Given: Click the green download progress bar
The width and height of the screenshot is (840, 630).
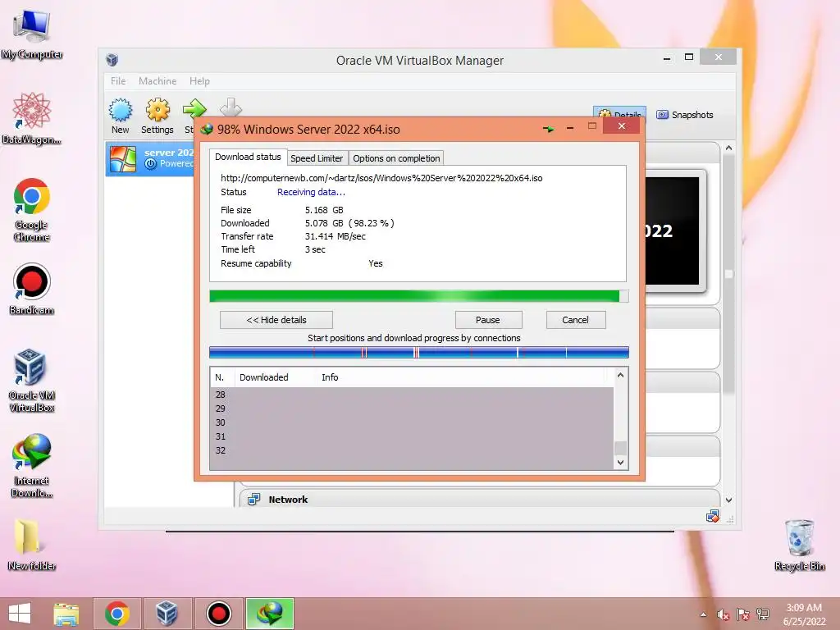Looking at the screenshot, I should (419, 296).
